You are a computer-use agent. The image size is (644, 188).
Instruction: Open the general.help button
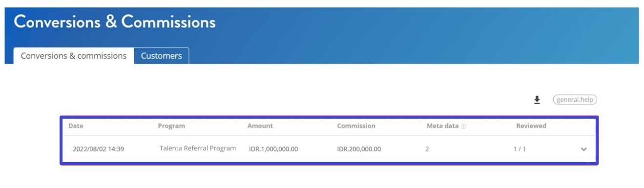click(x=575, y=100)
